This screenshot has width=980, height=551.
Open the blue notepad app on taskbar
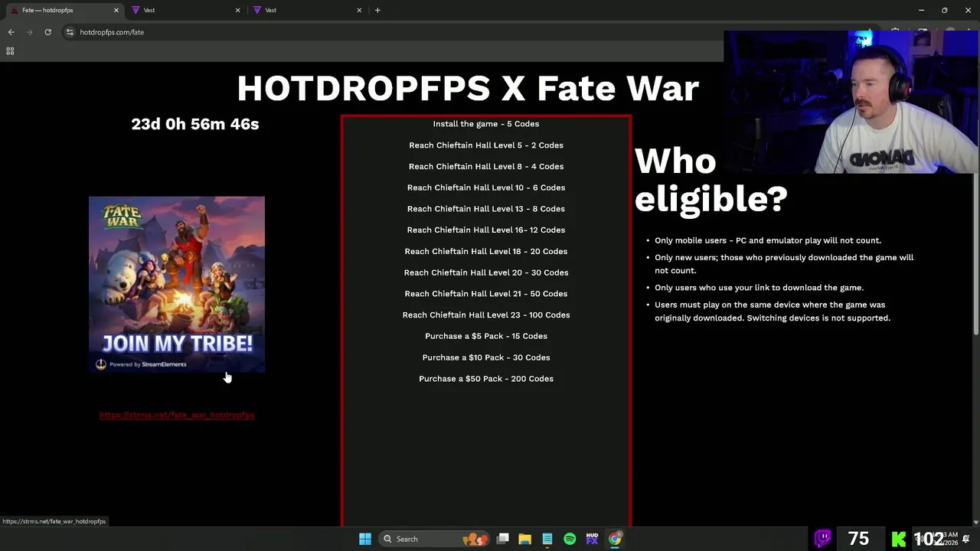point(547,539)
